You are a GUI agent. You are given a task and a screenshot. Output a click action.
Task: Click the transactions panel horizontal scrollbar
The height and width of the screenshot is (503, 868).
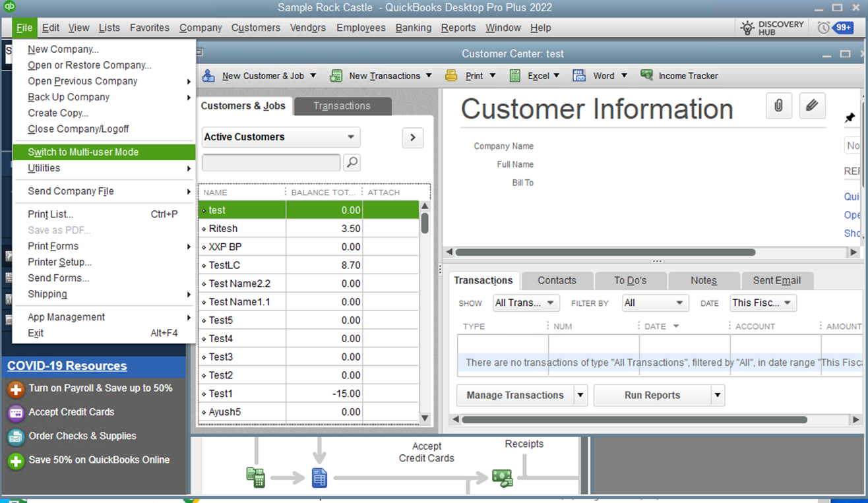pos(634,419)
